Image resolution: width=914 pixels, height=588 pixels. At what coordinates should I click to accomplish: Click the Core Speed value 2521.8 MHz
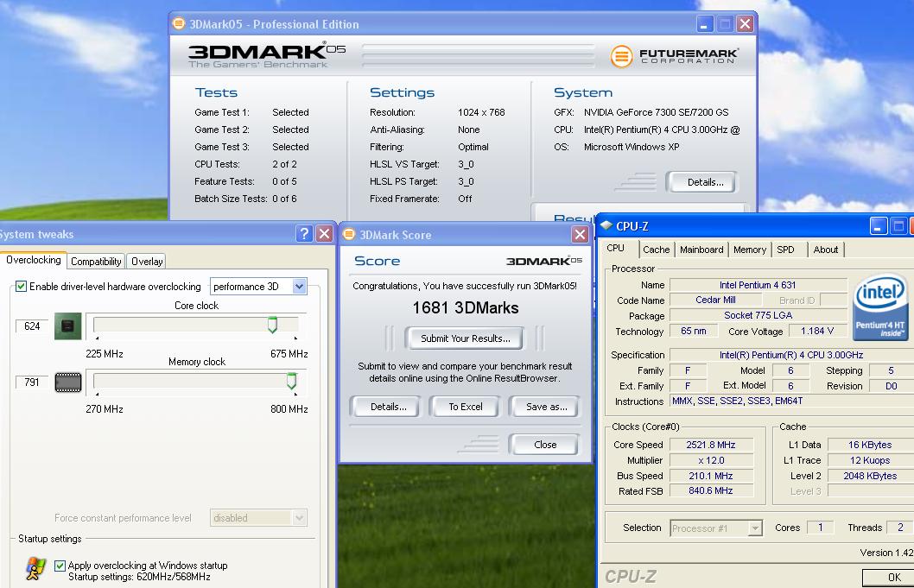click(711, 445)
